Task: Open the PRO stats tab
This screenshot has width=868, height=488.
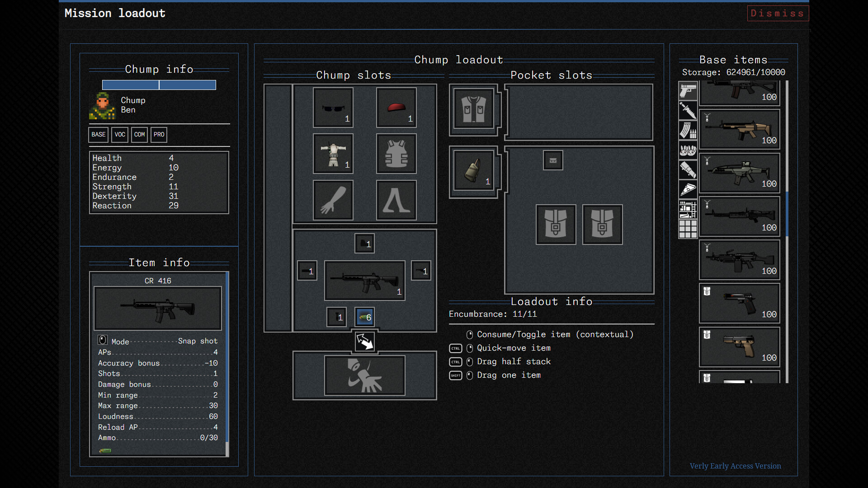Action: pyautogui.click(x=159, y=135)
